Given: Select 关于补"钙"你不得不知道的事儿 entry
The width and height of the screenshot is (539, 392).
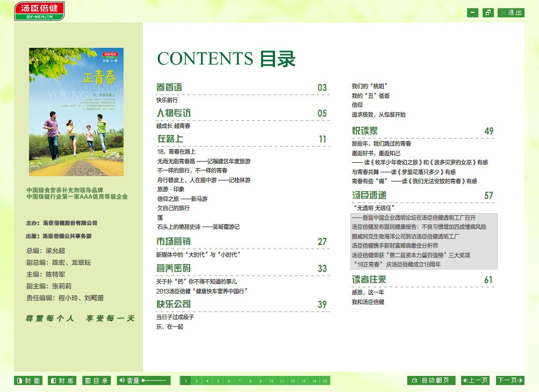Looking at the screenshot, I should tap(197, 282).
